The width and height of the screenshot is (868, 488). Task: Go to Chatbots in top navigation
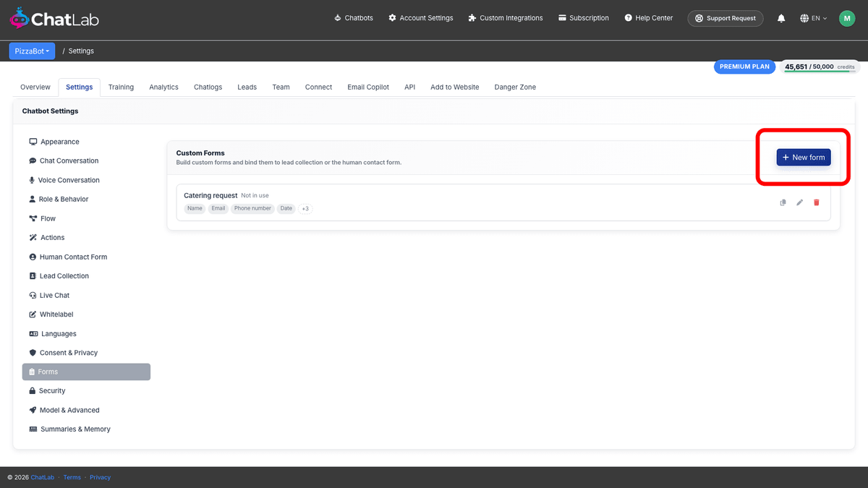click(x=354, y=18)
